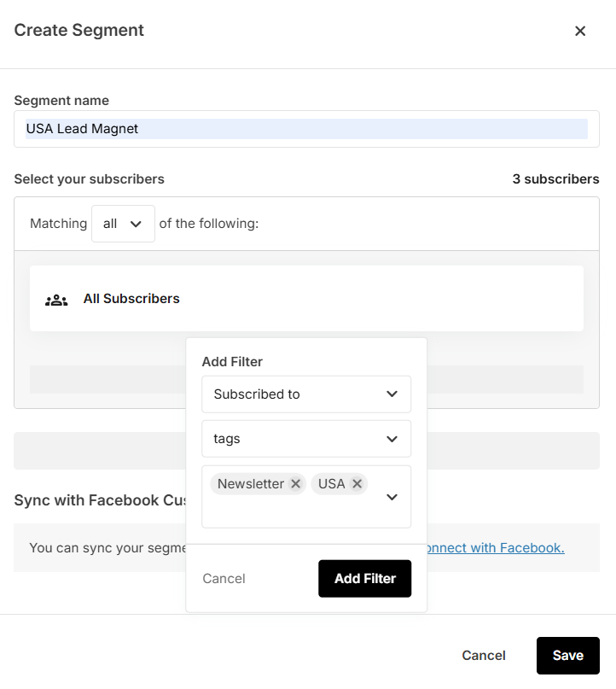Remove the USA tag chip
The image size is (616, 689).
357,484
